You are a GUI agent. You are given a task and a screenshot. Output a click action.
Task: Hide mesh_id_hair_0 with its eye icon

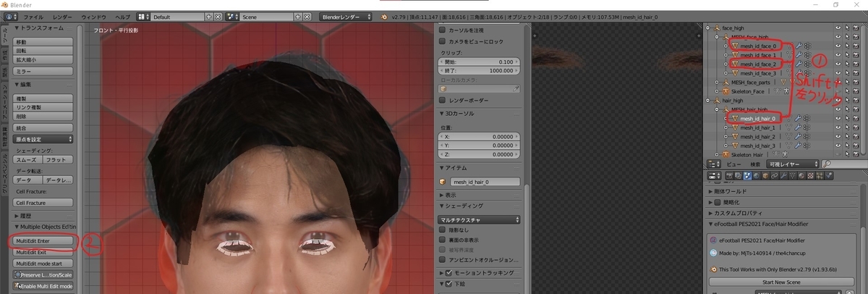click(838, 119)
